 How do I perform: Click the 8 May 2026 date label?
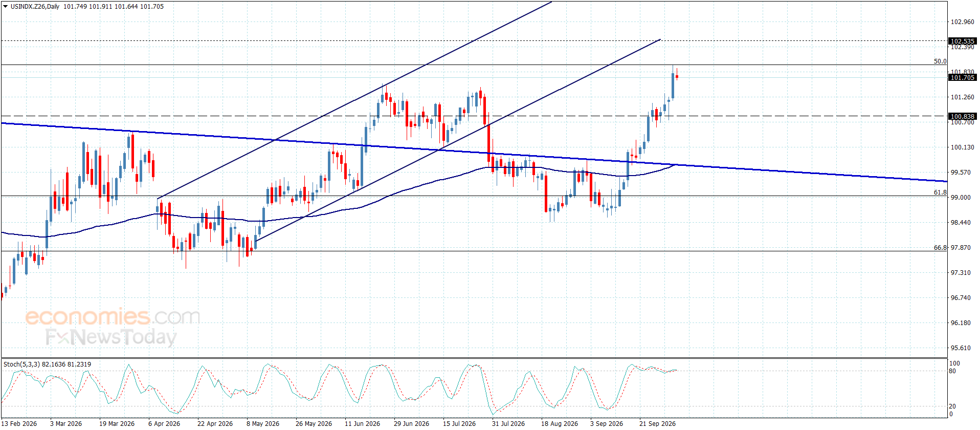[x=263, y=423]
